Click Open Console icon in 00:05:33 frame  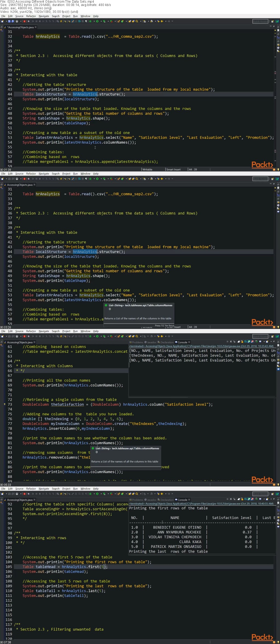[x=267, y=342]
